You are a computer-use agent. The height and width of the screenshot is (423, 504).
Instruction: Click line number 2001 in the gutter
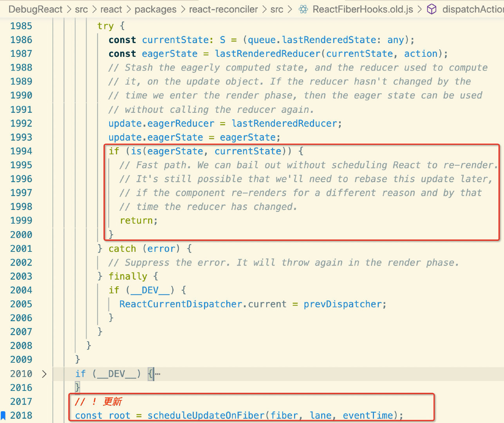tap(21, 248)
